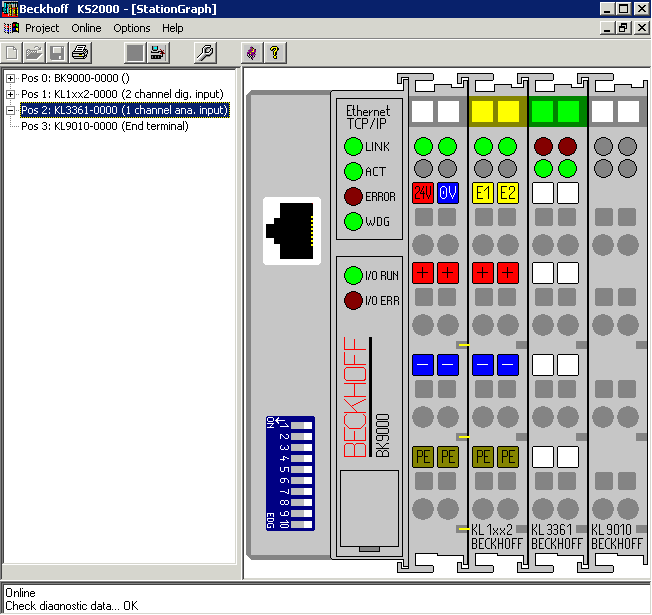652x615 pixels.
Task: Click the Online status text
Action: (x=20, y=593)
